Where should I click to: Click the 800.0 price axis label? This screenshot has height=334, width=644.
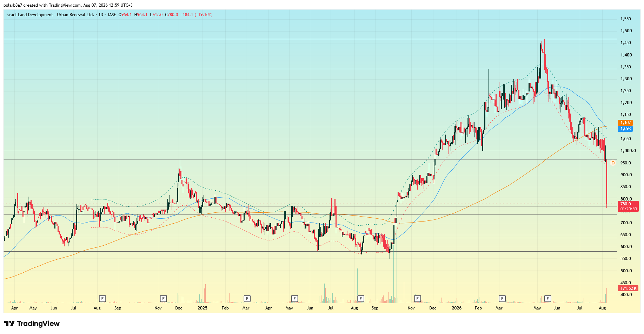(x=626, y=199)
